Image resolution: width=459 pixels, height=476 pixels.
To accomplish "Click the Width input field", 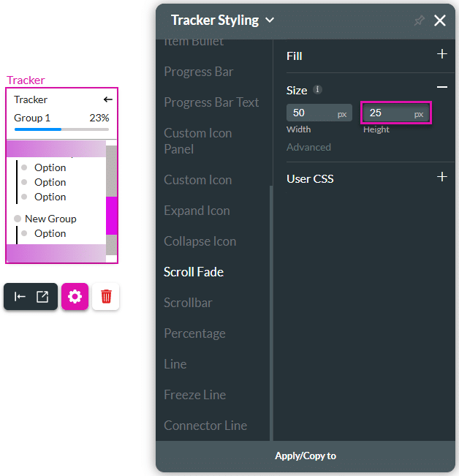I will 311,113.
